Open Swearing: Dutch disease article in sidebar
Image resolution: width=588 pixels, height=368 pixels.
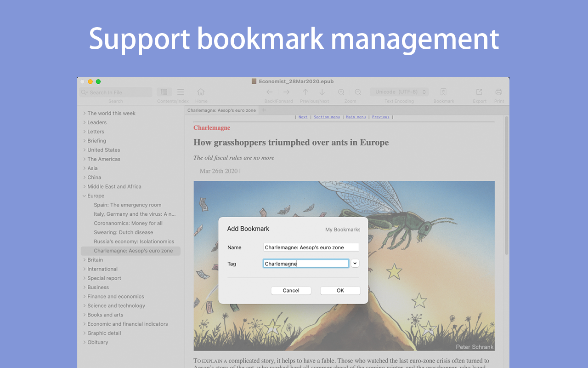pos(123,232)
